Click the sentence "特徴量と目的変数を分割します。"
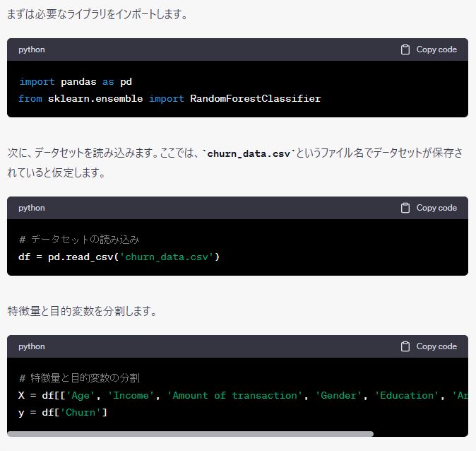The width and height of the screenshot is (476, 451). 82,311
